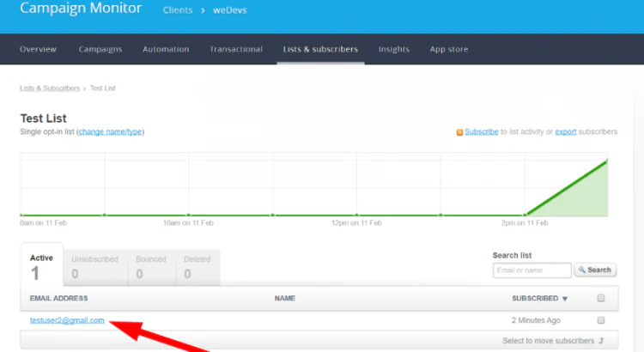Viewport: 644px width, 352px height.
Task: Click the Select to move subscribers text
Action: click(x=549, y=341)
